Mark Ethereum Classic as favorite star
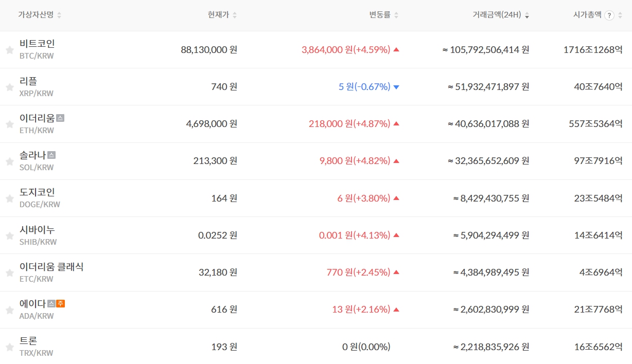 tap(9, 273)
